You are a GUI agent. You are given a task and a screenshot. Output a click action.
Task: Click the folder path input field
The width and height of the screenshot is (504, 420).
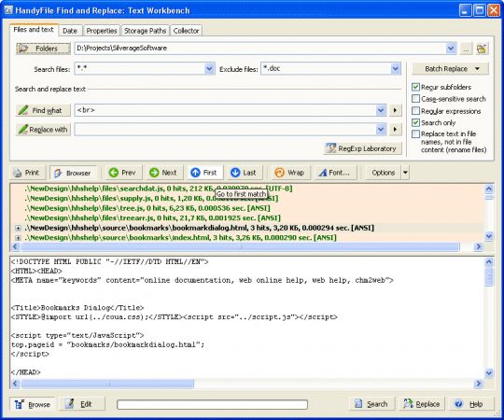click(260, 49)
